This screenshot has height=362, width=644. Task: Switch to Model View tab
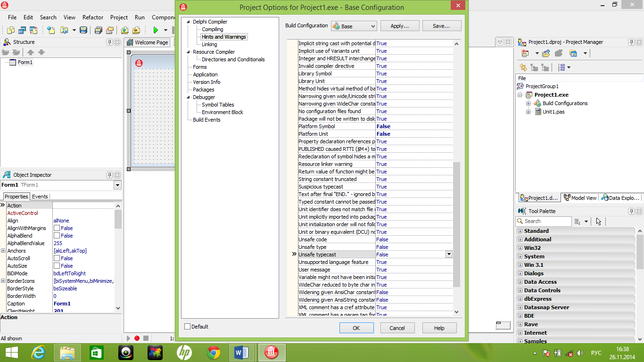[580, 198]
